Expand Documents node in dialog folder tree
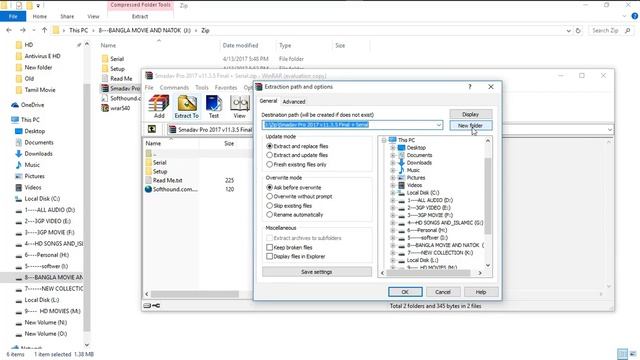Image resolution: width=640 pixels, height=360 pixels. pos(393,155)
